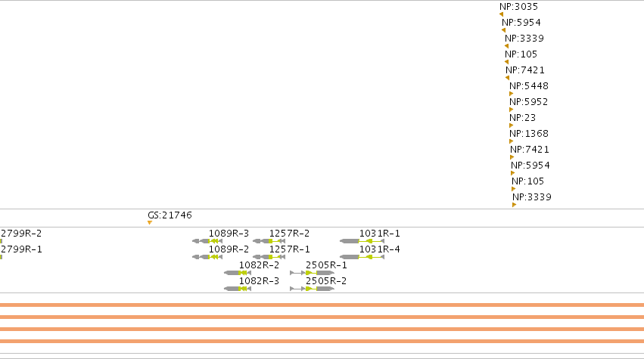This screenshot has height=359, width=644.
Task: Open the 1082R-2 label
Action: 259,265
